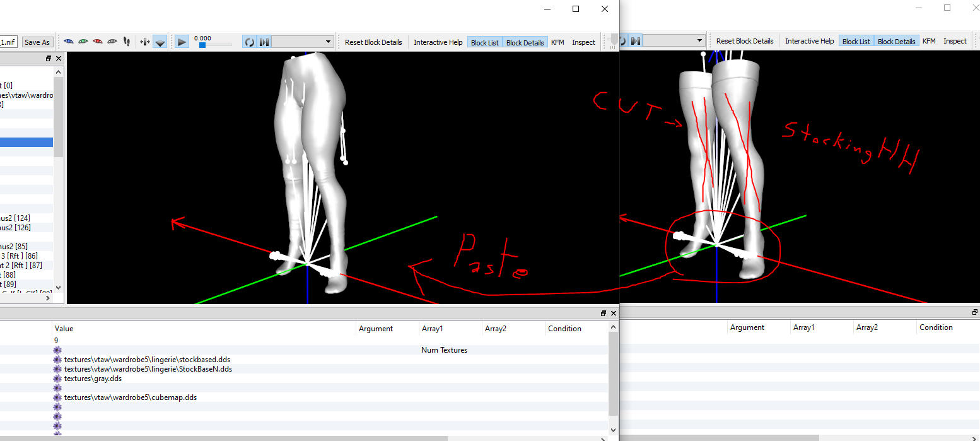The width and height of the screenshot is (980, 441).
Task: Toggle loop animation icon in left window
Action: tap(250, 42)
